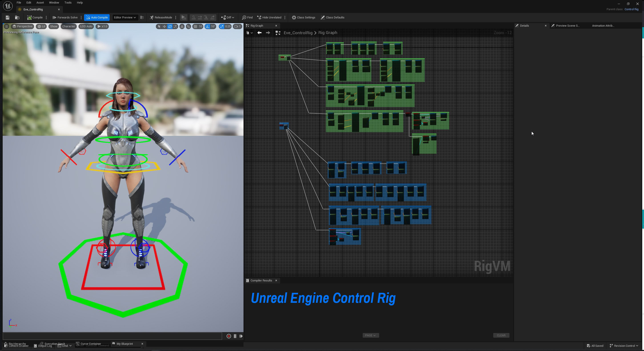Switch to the Animation Attributes tab

(x=603, y=26)
